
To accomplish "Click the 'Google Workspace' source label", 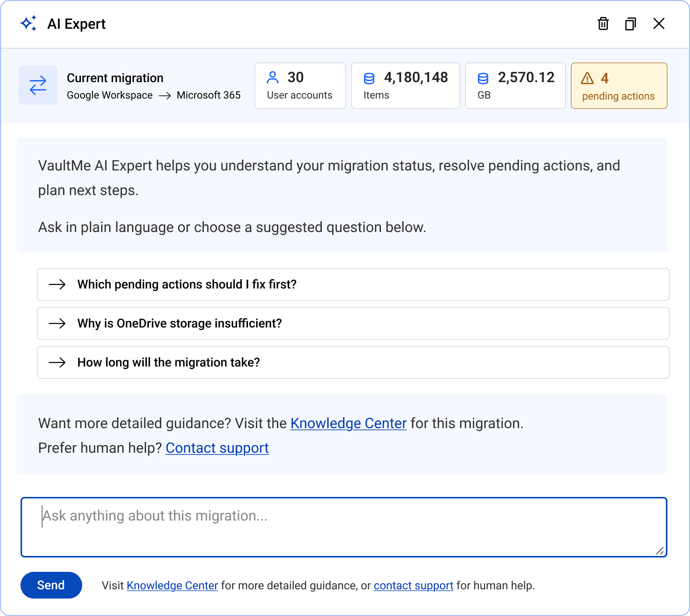I will tap(110, 95).
